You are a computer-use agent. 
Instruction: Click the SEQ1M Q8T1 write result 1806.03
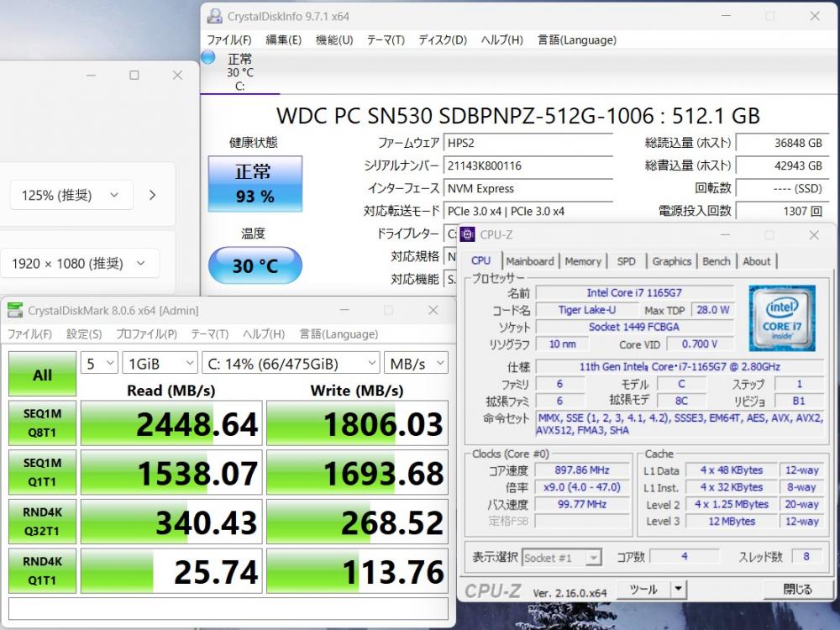coord(357,423)
